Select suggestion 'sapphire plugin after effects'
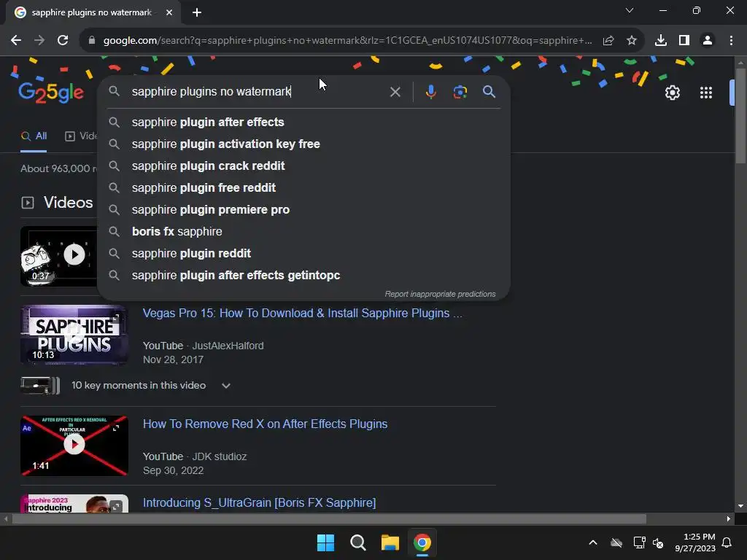The width and height of the screenshot is (747, 560). click(x=304, y=122)
